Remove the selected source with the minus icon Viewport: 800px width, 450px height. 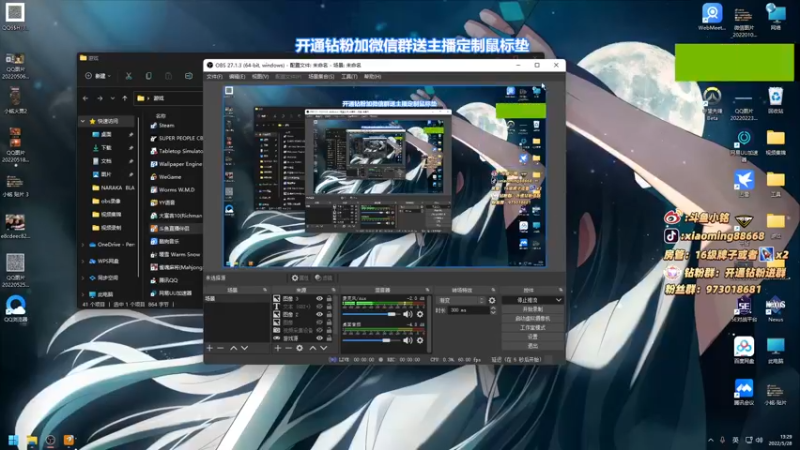(288, 348)
